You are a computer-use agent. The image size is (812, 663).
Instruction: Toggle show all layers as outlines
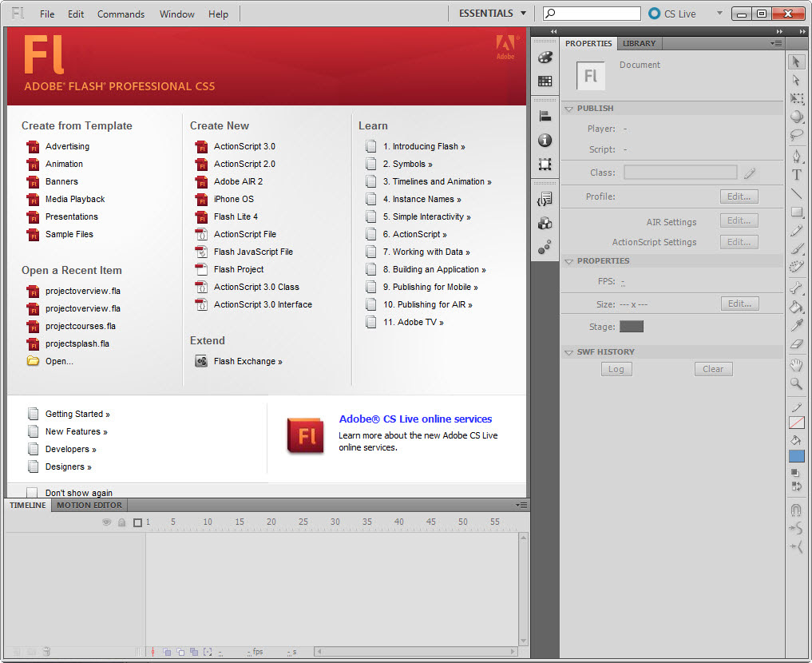[138, 522]
